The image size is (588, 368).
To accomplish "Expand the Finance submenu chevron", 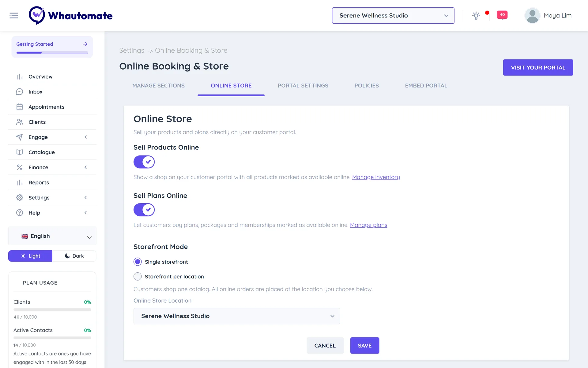I will (x=86, y=167).
